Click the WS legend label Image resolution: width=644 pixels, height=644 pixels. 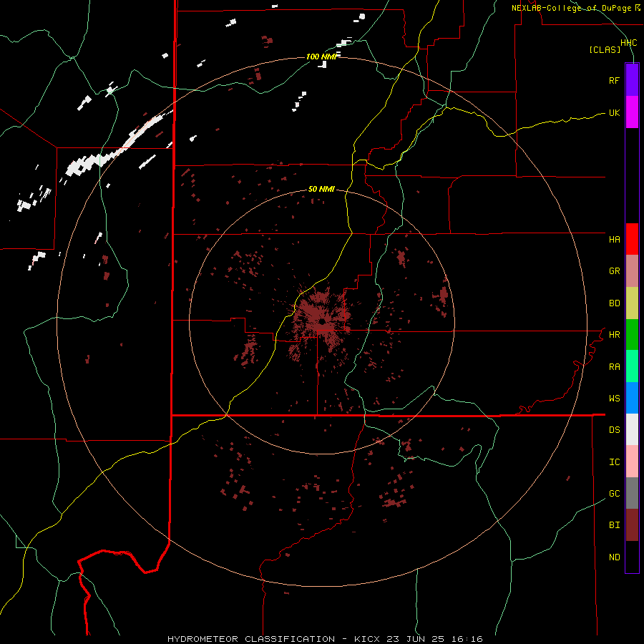pos(614,399)
